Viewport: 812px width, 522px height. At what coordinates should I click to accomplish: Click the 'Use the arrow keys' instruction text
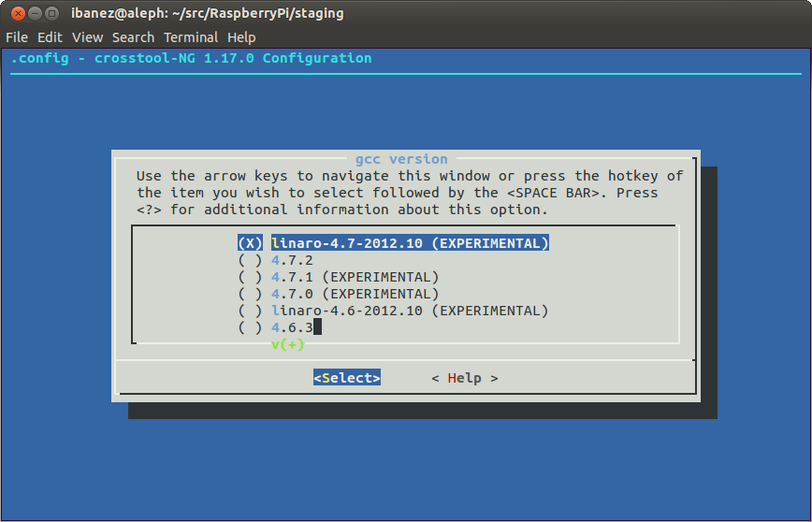point(410,193)
